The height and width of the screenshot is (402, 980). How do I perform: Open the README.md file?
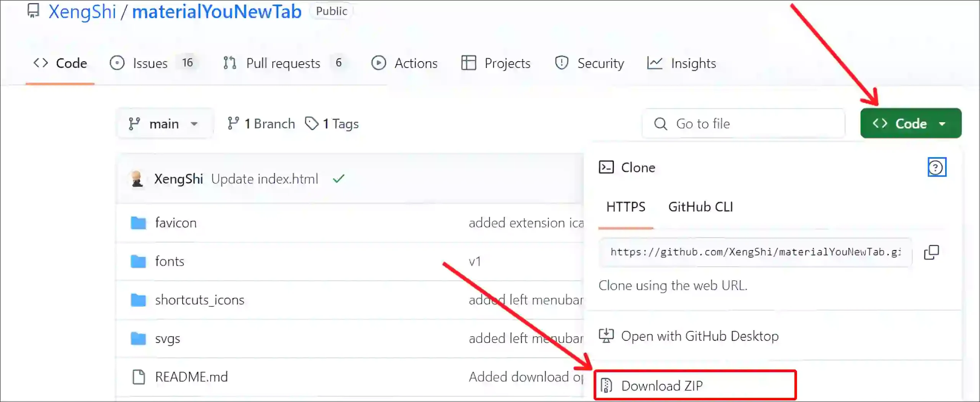[x=191, y=377]
